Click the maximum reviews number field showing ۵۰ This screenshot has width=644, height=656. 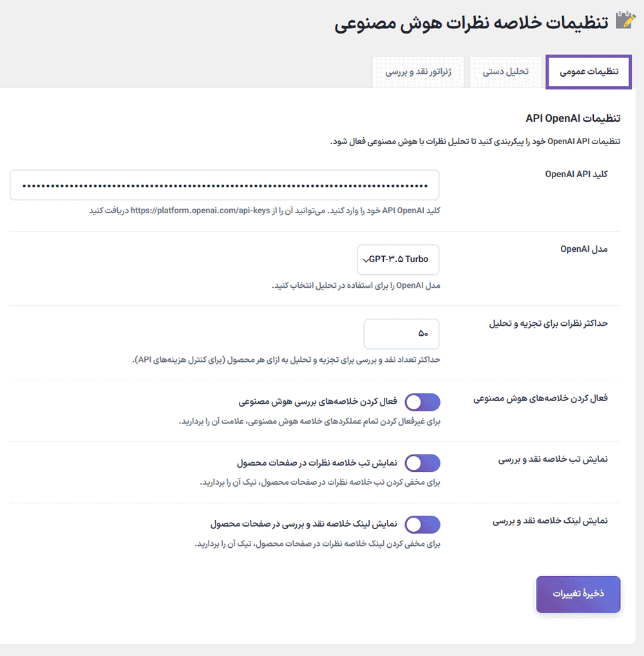(x=401, y=333)
